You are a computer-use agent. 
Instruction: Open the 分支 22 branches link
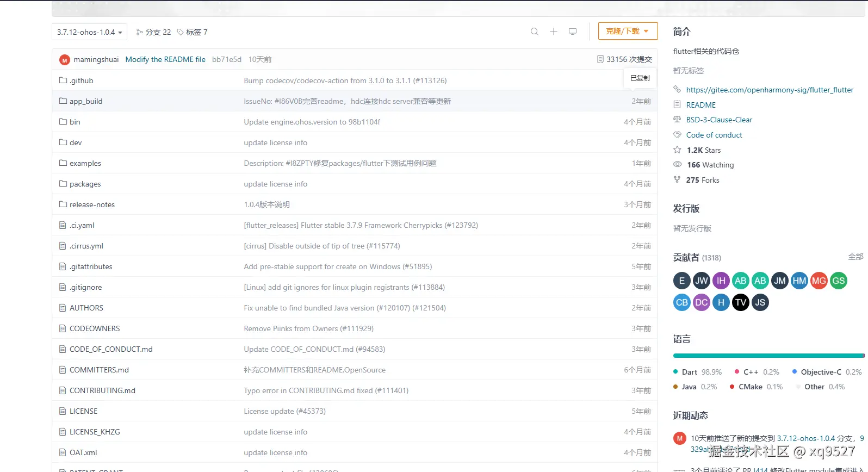tap(153, 32)
